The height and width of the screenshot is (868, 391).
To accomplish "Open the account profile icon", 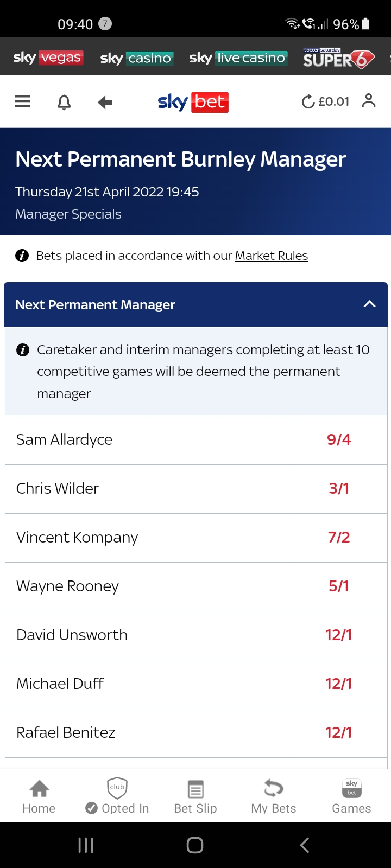I will [369, 101].
